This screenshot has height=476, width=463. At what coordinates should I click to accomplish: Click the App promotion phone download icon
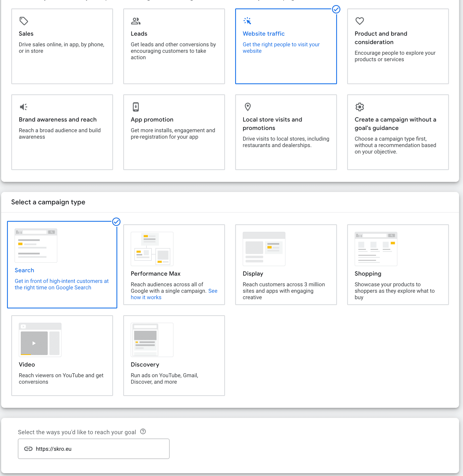136,107
